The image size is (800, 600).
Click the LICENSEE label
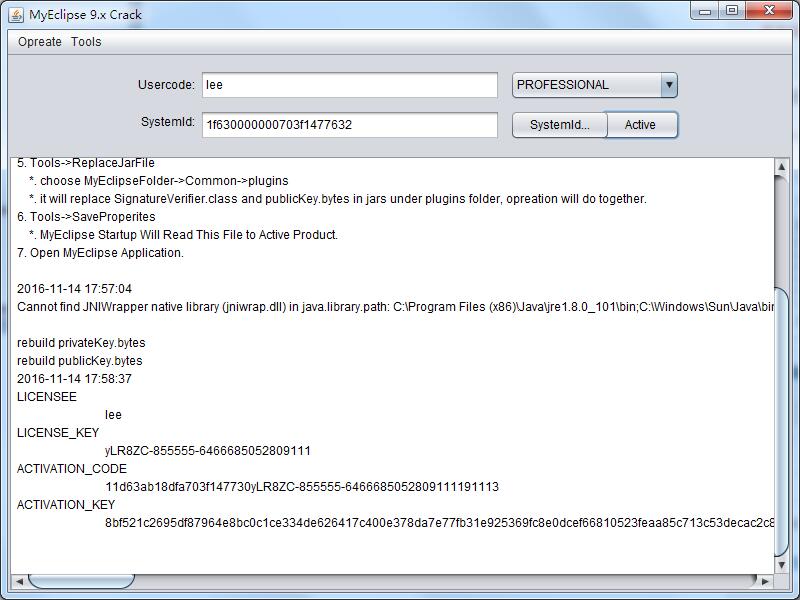pos(47,397)
